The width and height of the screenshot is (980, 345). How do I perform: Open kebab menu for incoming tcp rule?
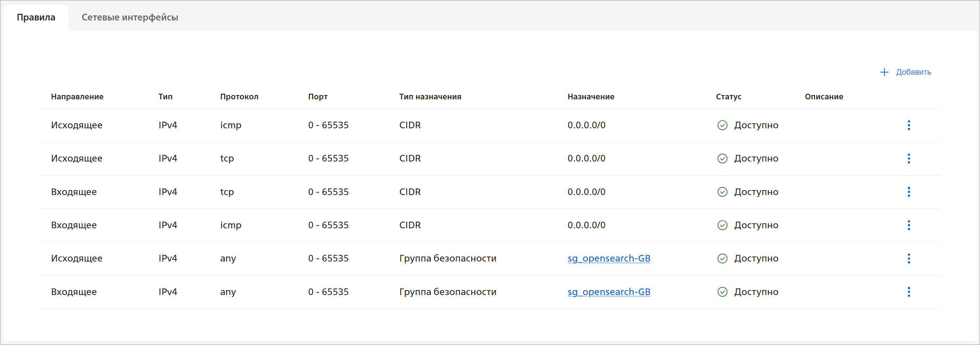pos(909,192)
